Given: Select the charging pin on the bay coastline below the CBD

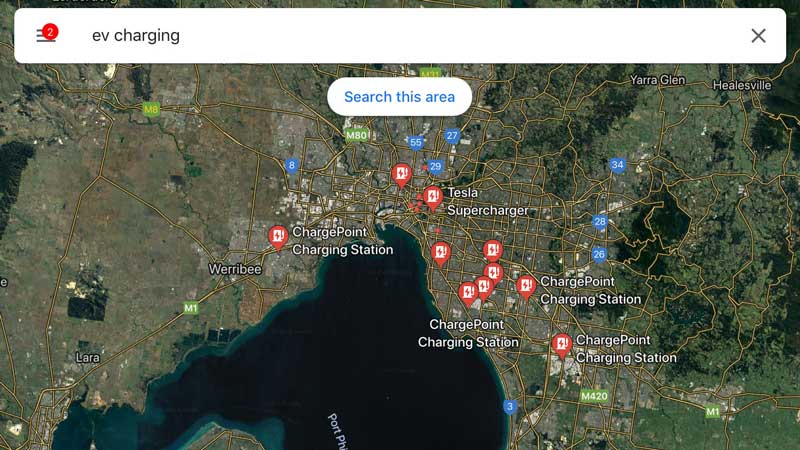Looking at the screenshot, I should click(x=440, y=255).
